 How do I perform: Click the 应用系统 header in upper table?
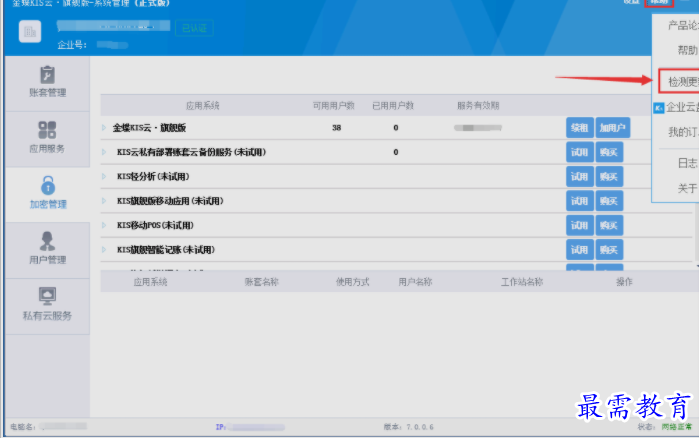click(202, 106)
